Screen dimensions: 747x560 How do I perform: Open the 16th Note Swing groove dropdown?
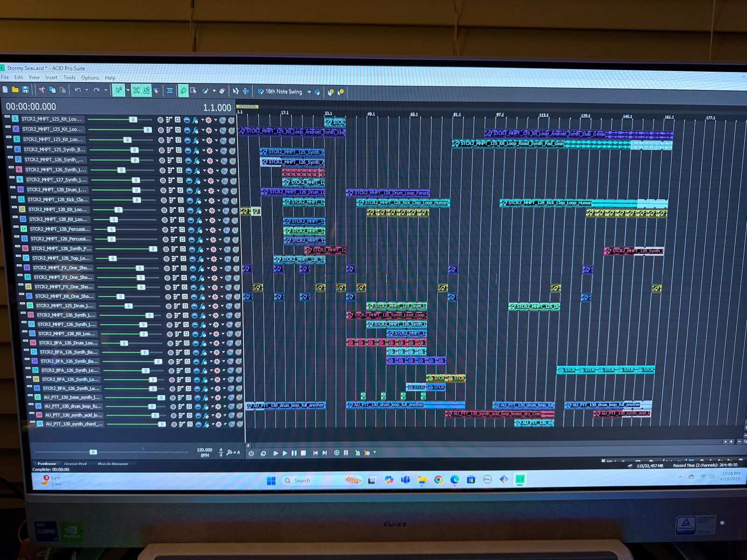(309, 92)
